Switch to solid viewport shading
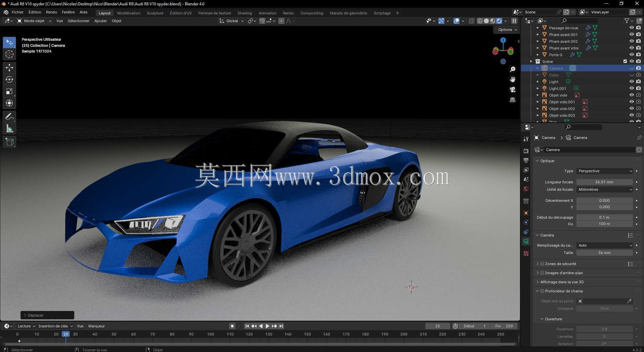The image size is (644, 352). click(x=486, y=21)
